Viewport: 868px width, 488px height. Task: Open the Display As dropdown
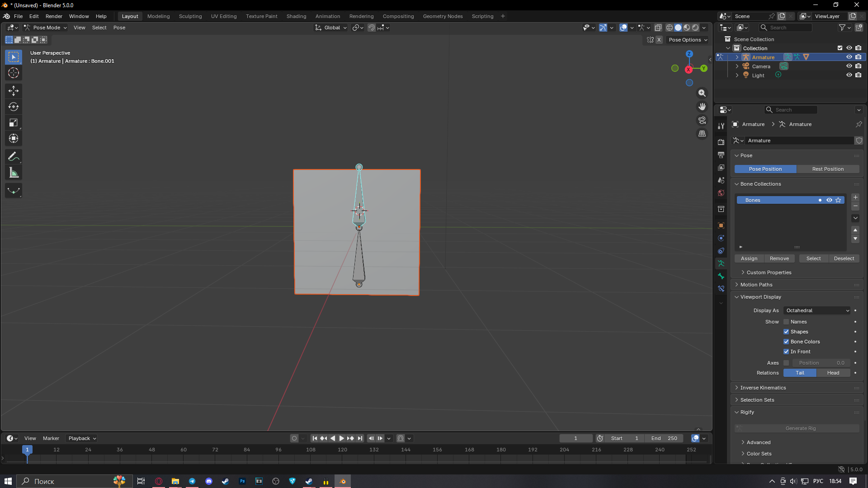(817, 310)
